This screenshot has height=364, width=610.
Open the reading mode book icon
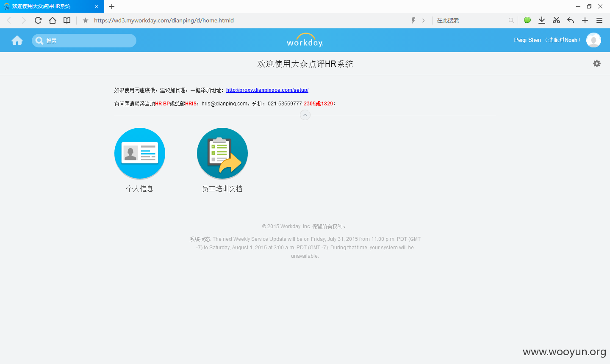[67, 20]
